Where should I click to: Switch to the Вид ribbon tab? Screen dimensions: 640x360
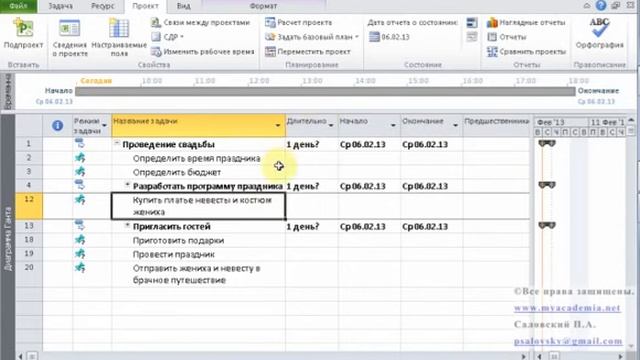(184, 6)
